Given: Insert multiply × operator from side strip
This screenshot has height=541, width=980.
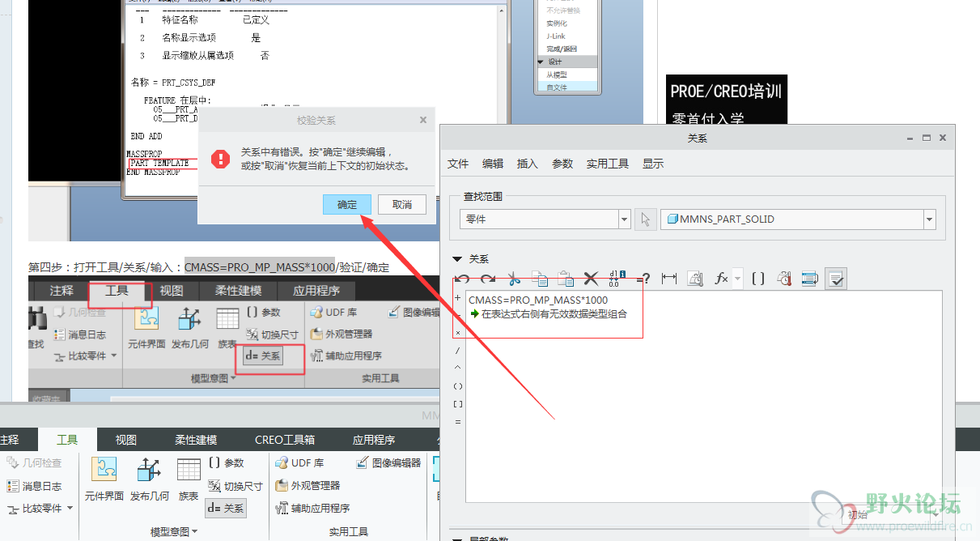Looking at the screenshot, I should click(458, 333).
